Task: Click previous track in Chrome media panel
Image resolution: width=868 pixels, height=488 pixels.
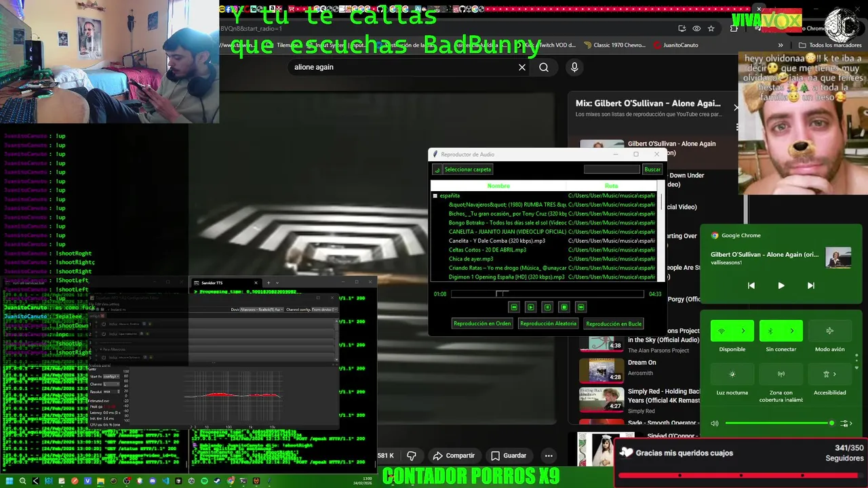Action: point(751,285)
